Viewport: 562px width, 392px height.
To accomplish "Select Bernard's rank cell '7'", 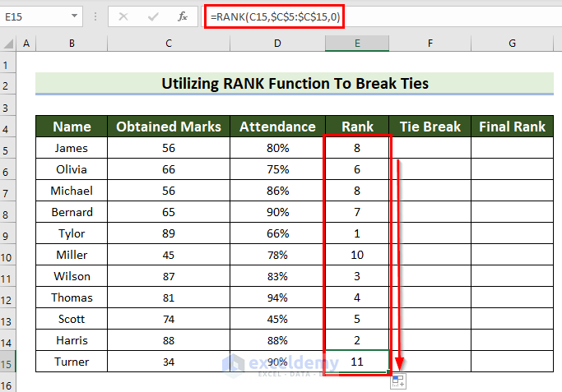I will 357,212.
